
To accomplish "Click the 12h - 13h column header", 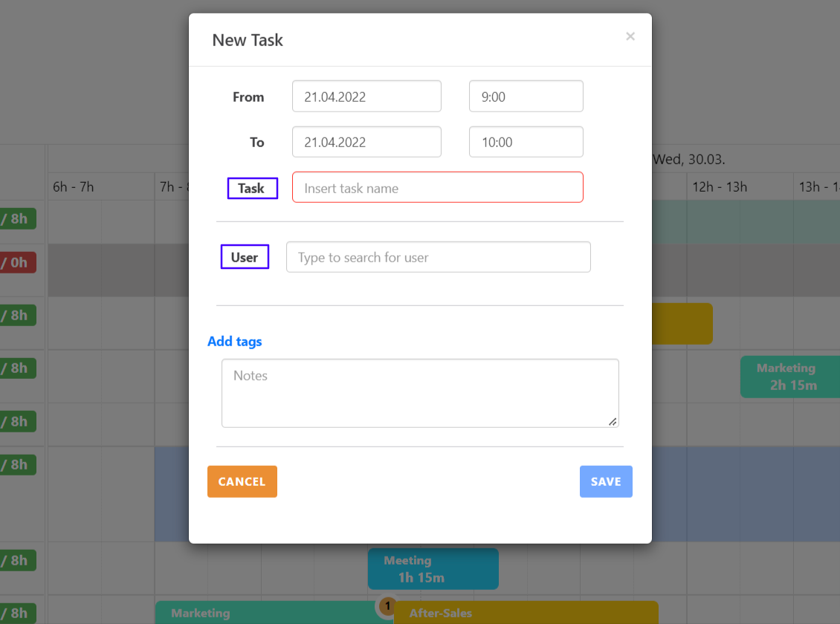I will pos(720,187).
